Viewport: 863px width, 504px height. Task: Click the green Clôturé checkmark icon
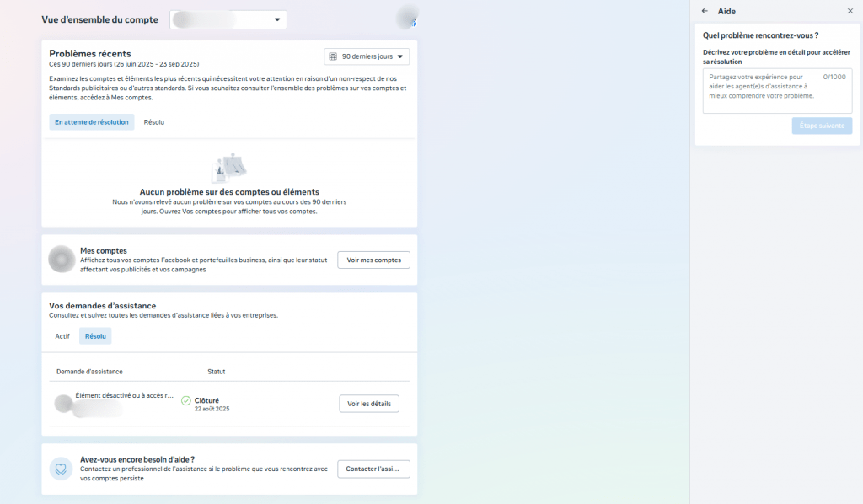[185, 400]
